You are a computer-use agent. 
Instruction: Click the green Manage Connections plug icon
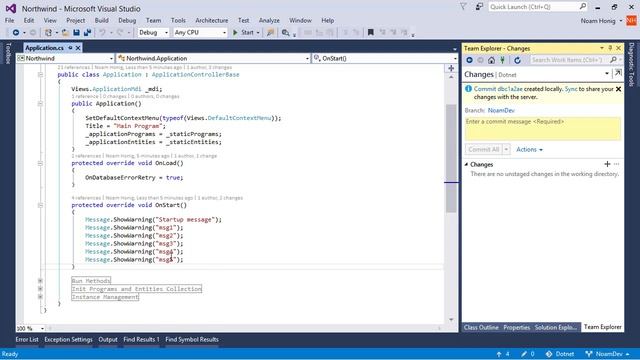(x=502, y=60)
